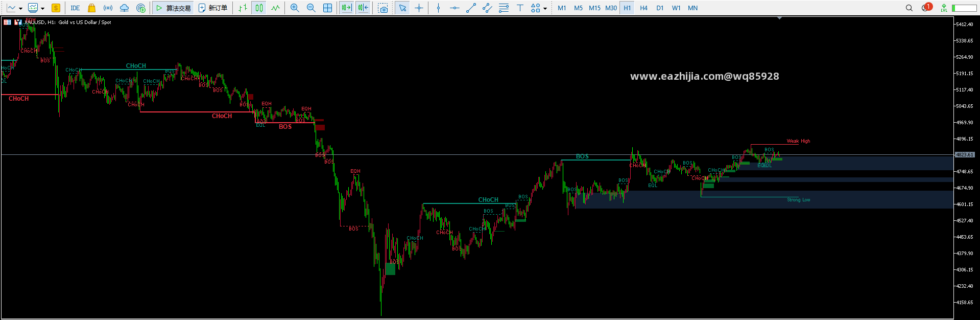Open chat notifications with red badge
The height and width of the screenshot is (320, 980).
click(927, 7)
